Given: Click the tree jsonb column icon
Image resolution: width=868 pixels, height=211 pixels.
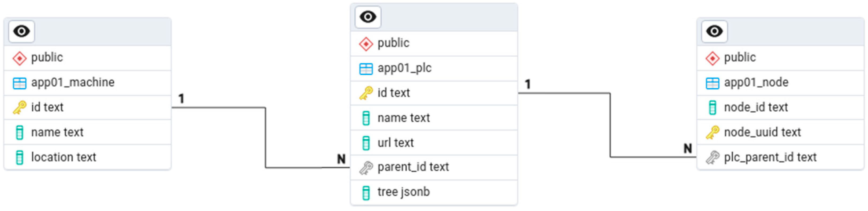Looking at the screenshot, I should tap(366, 192).
